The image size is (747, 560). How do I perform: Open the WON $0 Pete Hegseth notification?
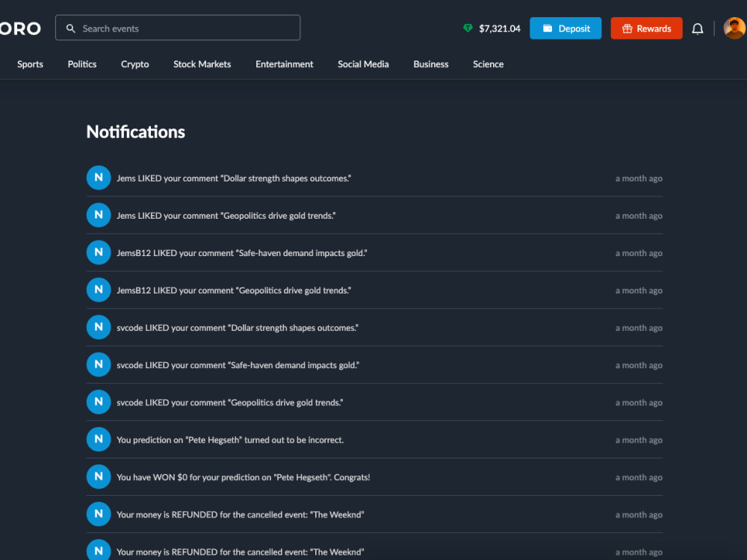click(x=374, y=477)
